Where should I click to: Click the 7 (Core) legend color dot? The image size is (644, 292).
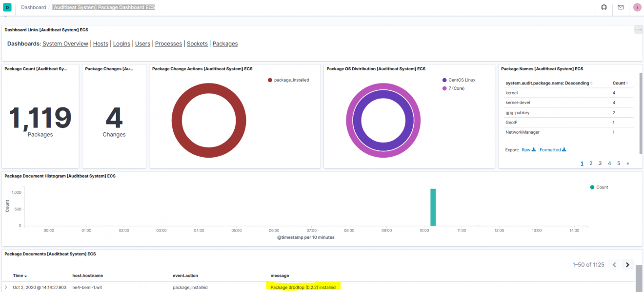[x=444, y=88]
